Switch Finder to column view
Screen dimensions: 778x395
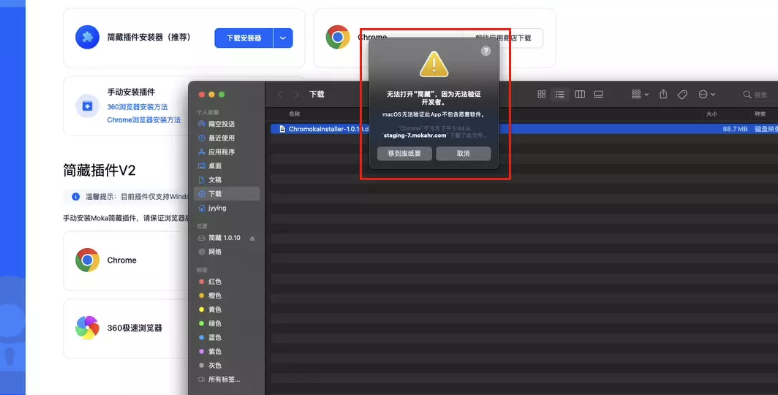pyautogui.click(x=580, y=94)
